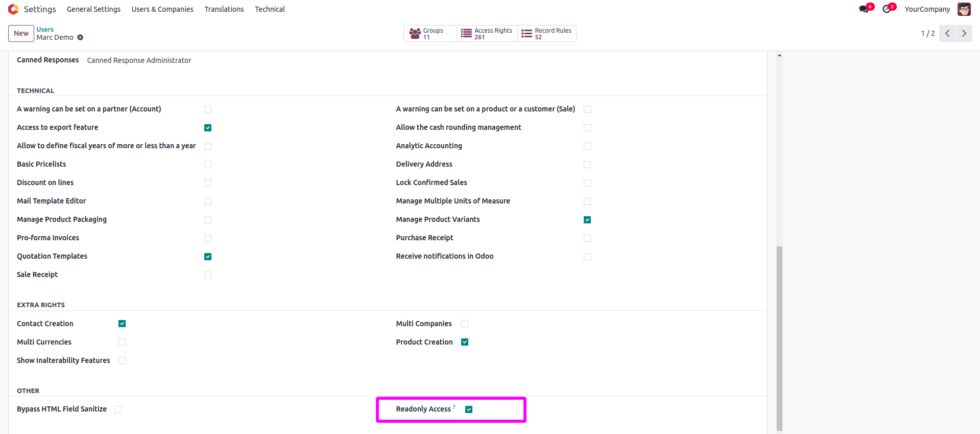Click the Odoo Settings app logo icon

coord(13,9)
